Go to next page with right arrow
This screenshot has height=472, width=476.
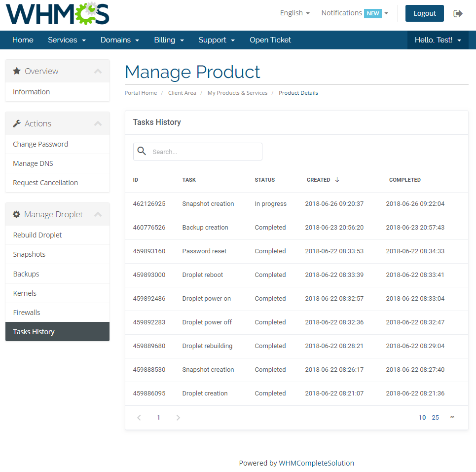pos(178,418)
